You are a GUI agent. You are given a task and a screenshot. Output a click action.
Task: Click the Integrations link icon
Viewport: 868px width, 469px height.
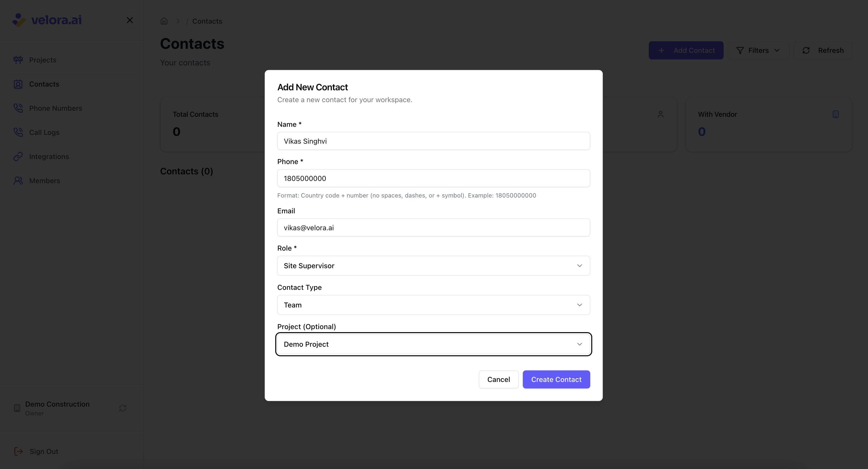(18, 157)
